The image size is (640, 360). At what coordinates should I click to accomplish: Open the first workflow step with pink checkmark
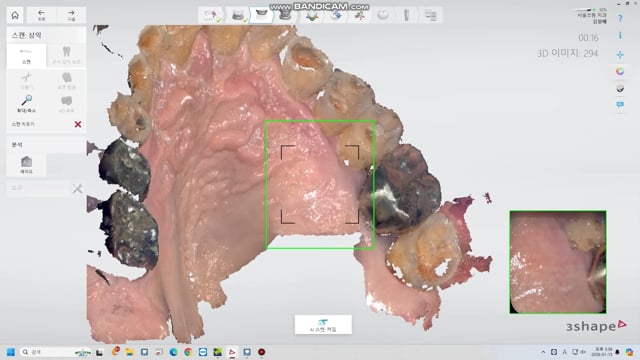[x=211, y=16]
